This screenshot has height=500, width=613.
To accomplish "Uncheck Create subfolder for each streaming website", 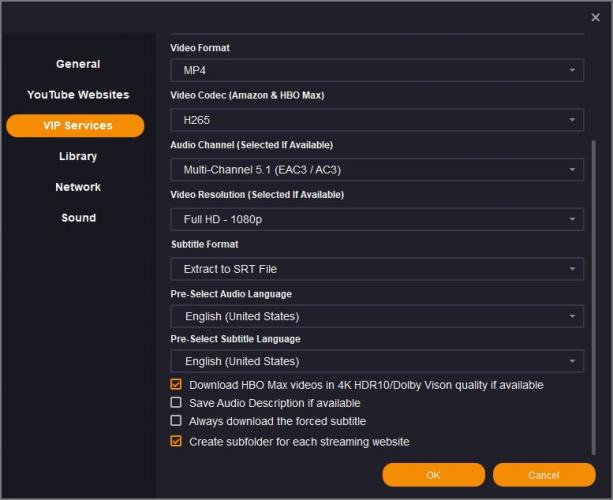I will (x=177, y=441).
